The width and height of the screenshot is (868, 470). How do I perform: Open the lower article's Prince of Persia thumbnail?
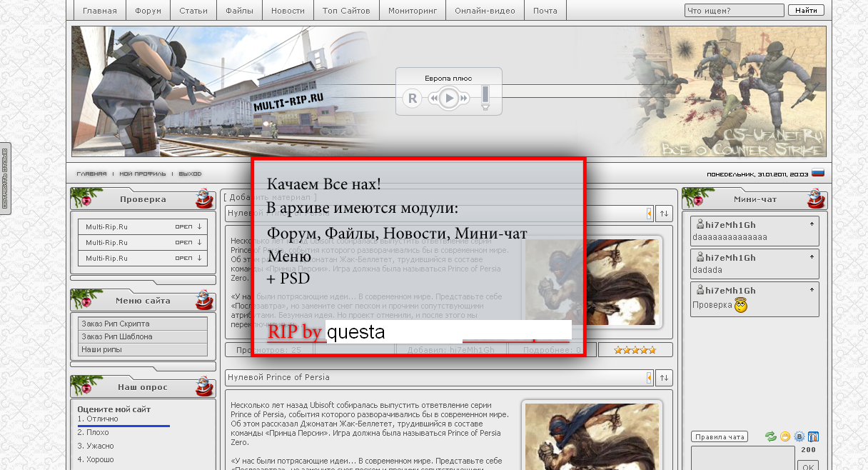[592, 435]
